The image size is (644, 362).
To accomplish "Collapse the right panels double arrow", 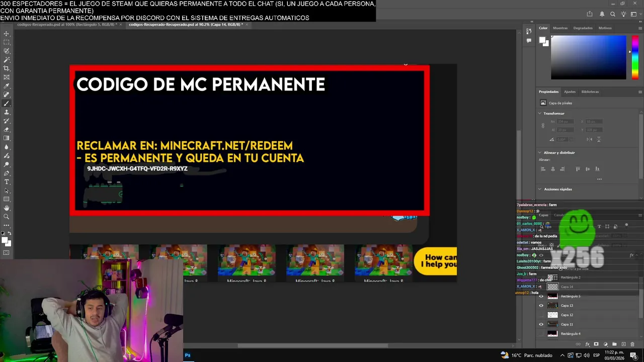I will click(640, 22).
